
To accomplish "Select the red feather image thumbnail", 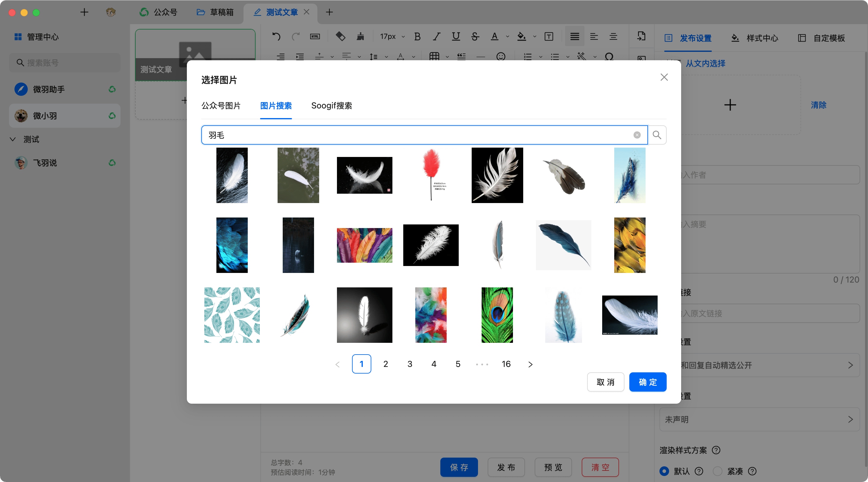I will 431,175.
